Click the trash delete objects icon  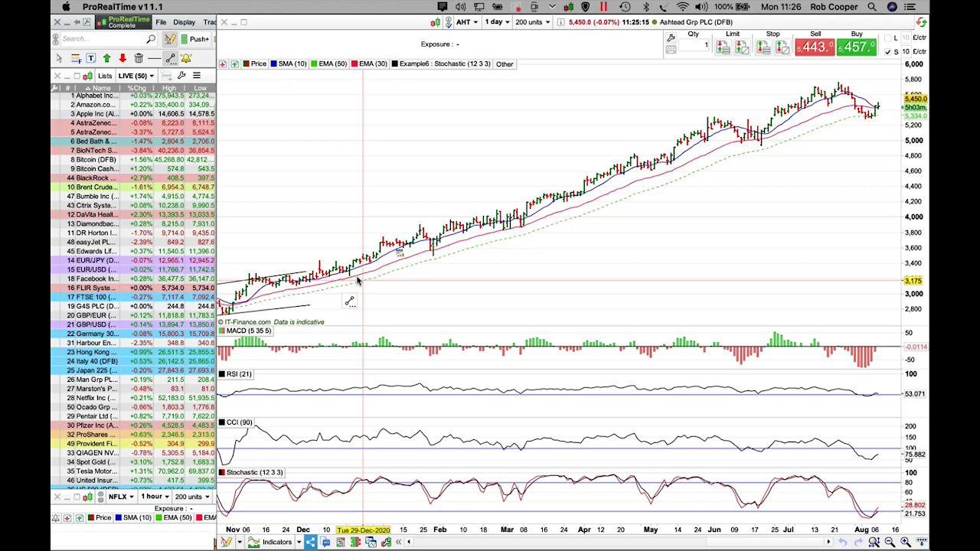click(x=139, y=58)
